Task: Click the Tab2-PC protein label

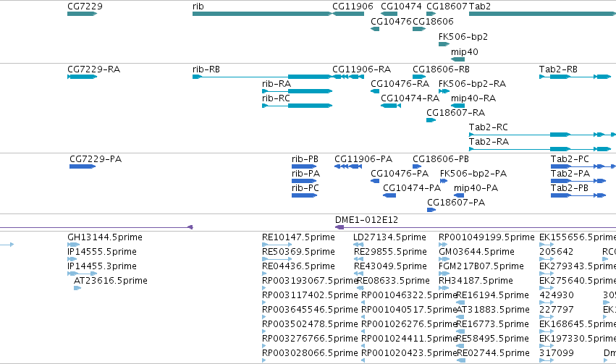Action: pyautogui.click(x=570, y=159)
